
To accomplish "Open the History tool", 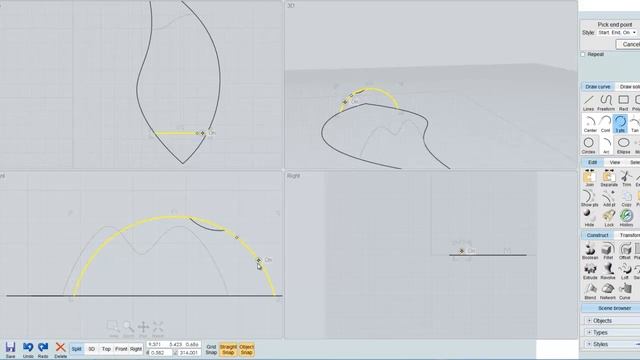I will point(626,218).
